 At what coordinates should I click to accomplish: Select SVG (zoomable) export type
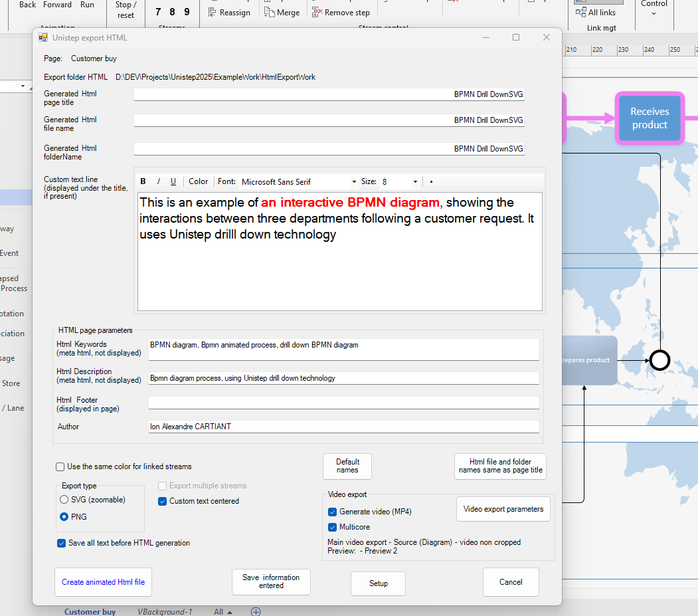coord(64,499)
